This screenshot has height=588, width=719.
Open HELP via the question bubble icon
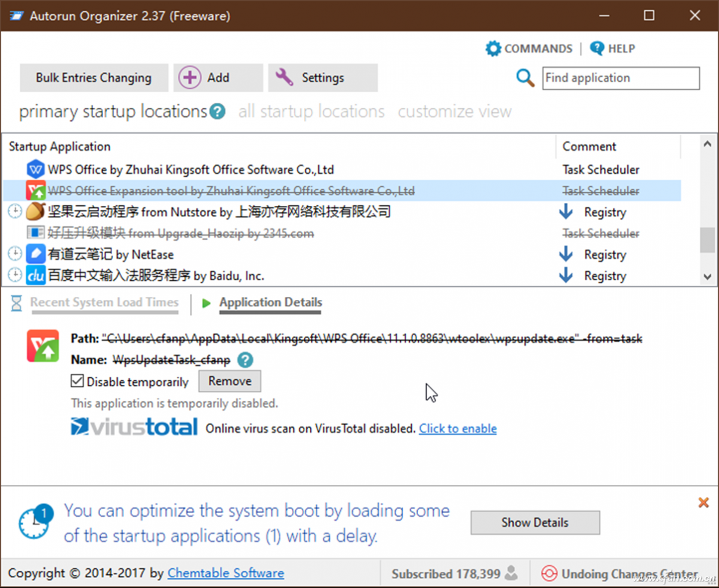point(597,48)
